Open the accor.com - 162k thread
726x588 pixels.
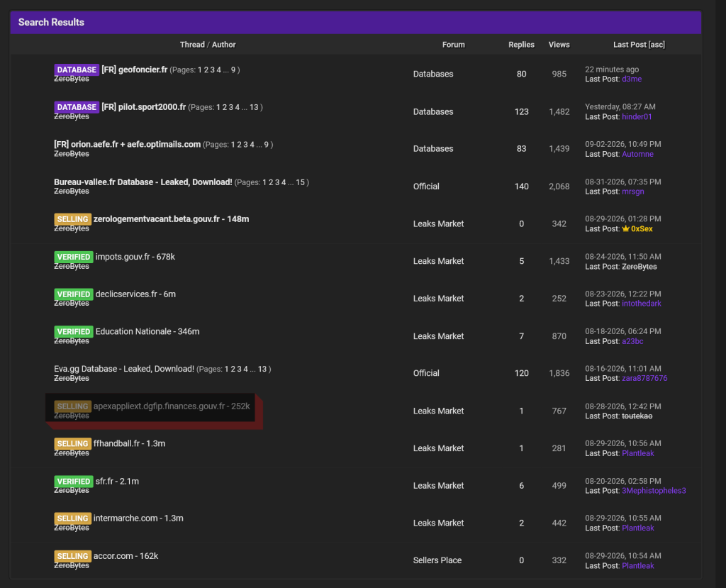click(x=126, y=556)
